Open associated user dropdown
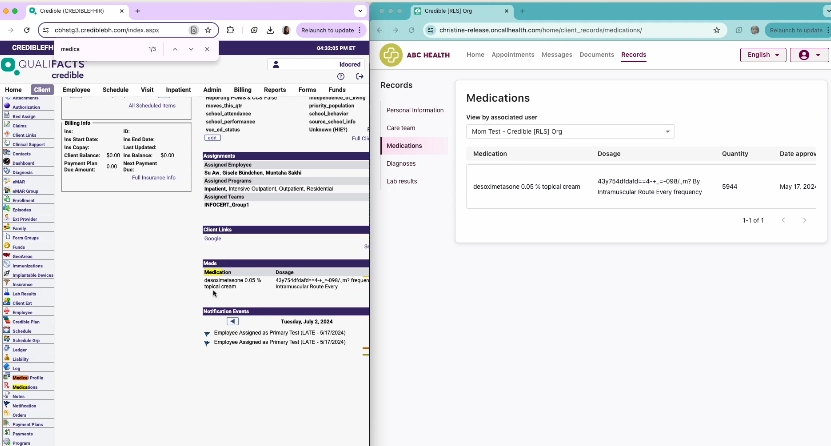The height and width of the screenshot is (446, 831). (570, 131)
